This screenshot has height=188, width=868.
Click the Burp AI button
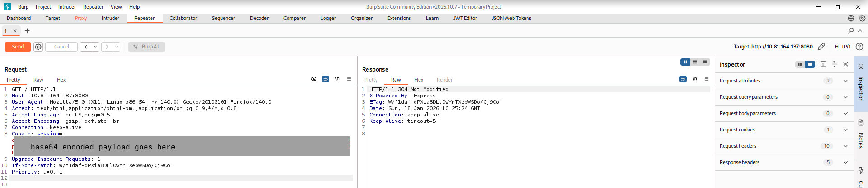point(146,47)
